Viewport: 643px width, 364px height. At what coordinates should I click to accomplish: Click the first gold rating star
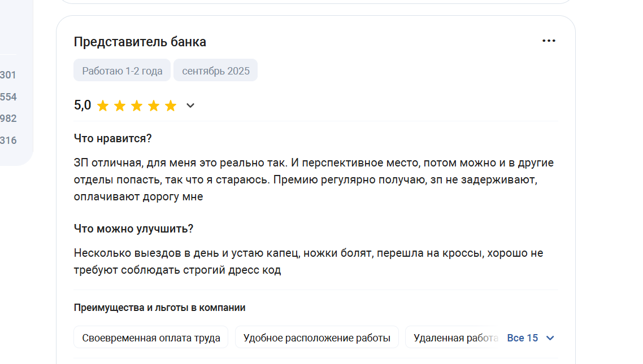(103, 106)
